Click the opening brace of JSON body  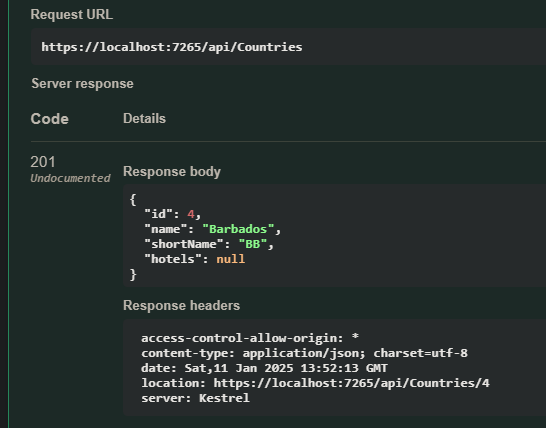133,200
